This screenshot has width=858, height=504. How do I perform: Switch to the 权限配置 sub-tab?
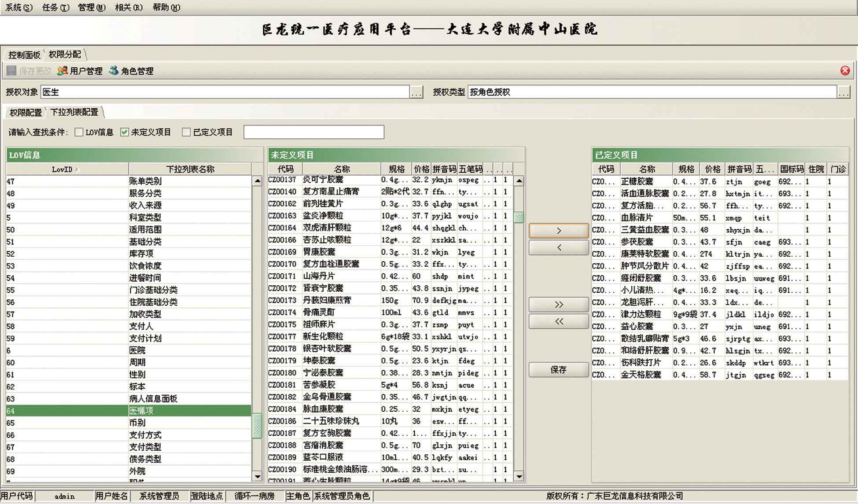(x=26, y=112)
